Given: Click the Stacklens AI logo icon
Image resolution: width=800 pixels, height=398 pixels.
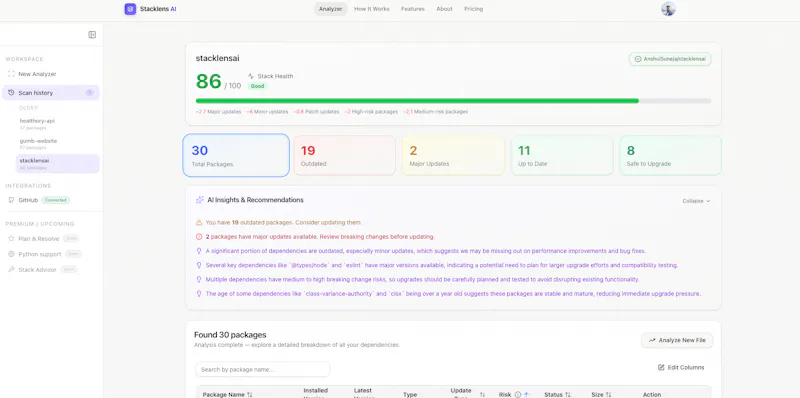Looking at the screenshot, I should coord(130,9).
